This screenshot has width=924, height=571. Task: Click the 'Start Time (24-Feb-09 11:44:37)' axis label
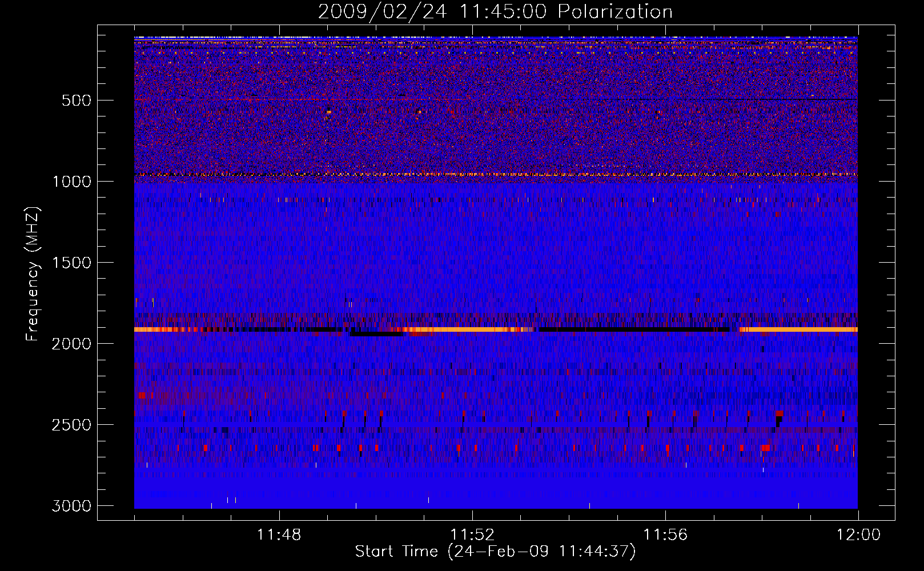click(495, 552)
